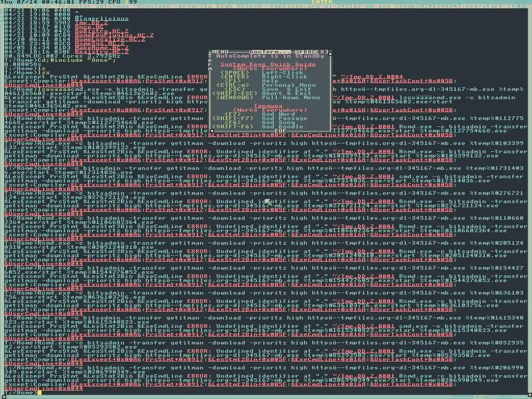Image resolution: width=532 pixels, height=399 pixels.
Task: Click the Cd;#include "Once"; command line
Action: 77,60
